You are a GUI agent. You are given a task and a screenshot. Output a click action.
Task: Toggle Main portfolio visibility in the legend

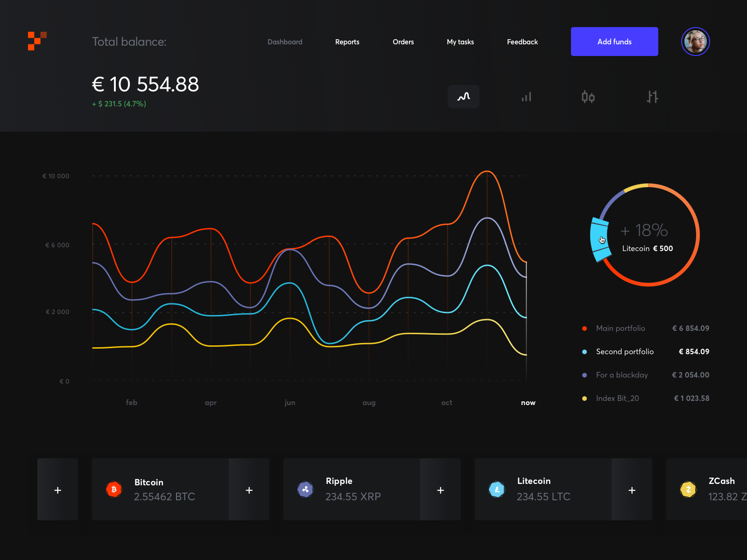[x=585, y=328]
